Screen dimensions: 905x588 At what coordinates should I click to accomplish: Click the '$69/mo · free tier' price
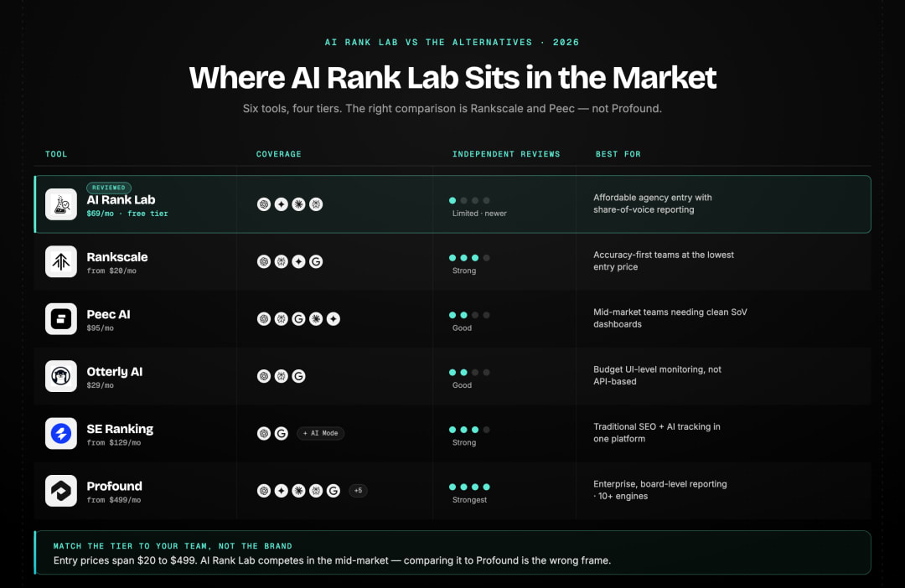(127, 214)
